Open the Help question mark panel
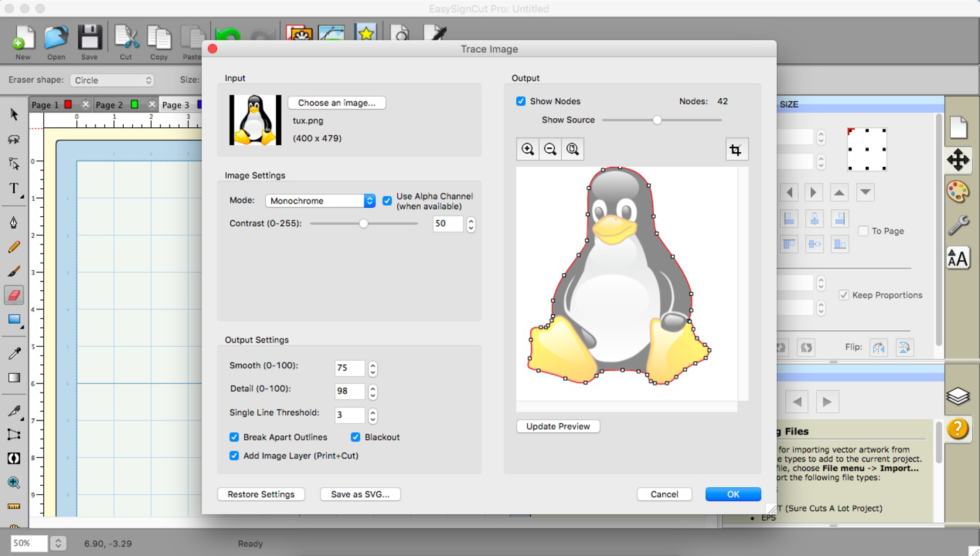 [958, 428]
